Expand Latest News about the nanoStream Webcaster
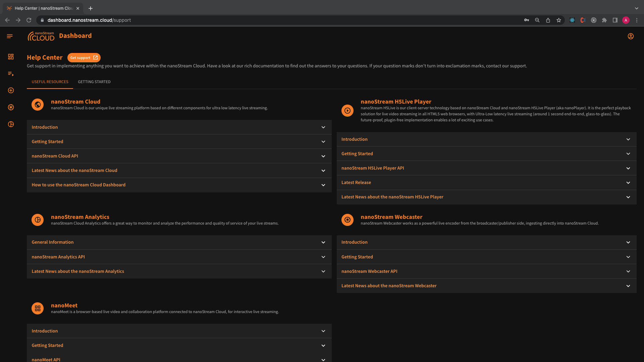The height and width of the screenshot is (362, 644). point(486,286)
